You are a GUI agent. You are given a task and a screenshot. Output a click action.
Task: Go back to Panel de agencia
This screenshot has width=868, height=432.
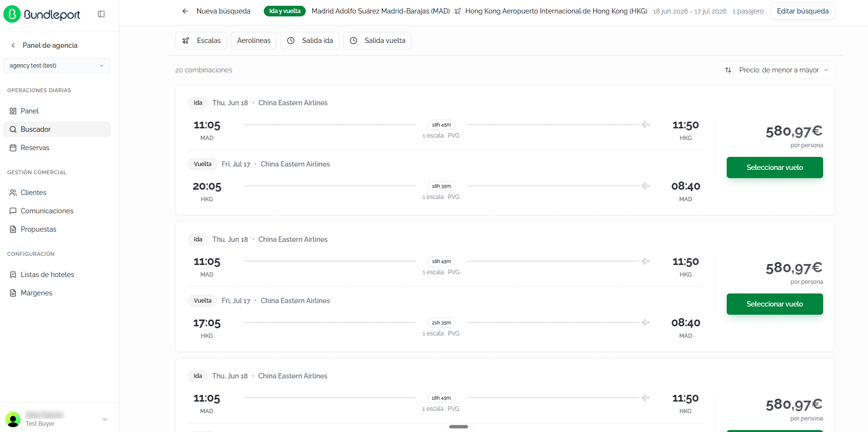tap(44, 45)
